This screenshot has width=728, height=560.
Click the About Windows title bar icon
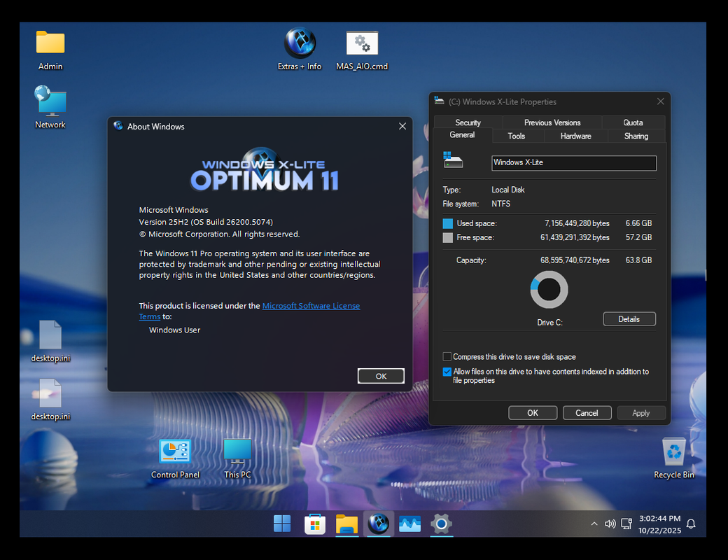[x=118, y=126]
